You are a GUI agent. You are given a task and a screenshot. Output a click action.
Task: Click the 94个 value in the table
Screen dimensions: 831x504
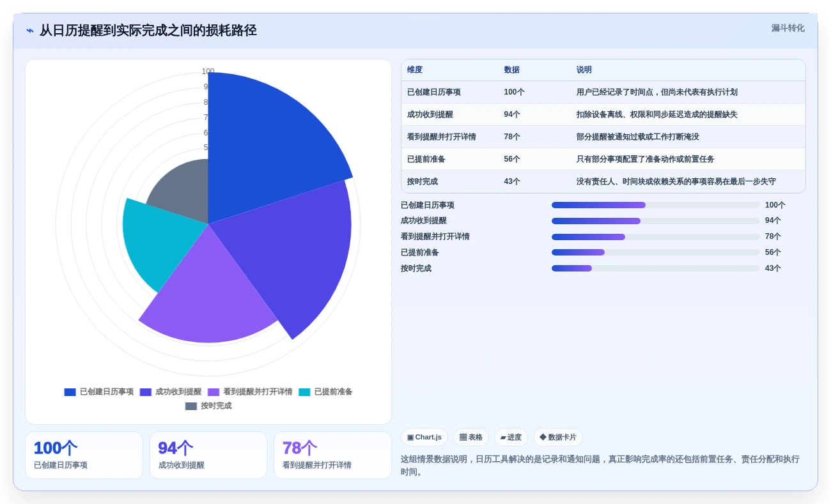click(512, 114)
